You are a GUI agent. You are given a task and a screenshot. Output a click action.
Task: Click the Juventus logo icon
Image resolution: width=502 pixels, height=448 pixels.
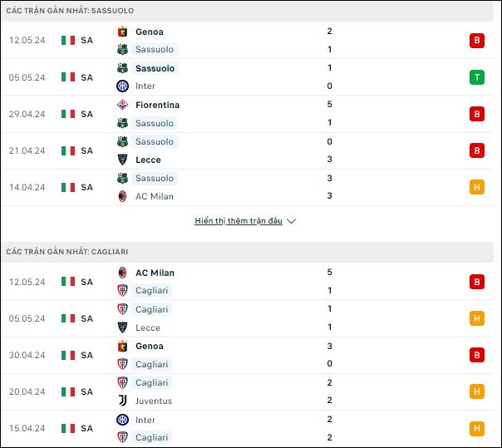(122, 401)
